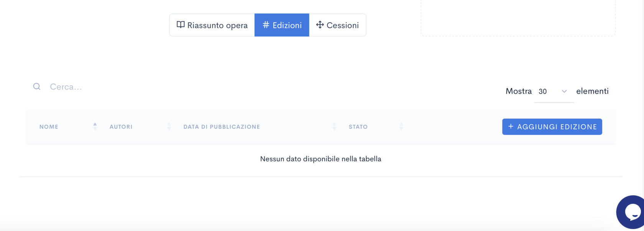
Task: Click Aggiungi Edizione button
Action: point(552,127)
